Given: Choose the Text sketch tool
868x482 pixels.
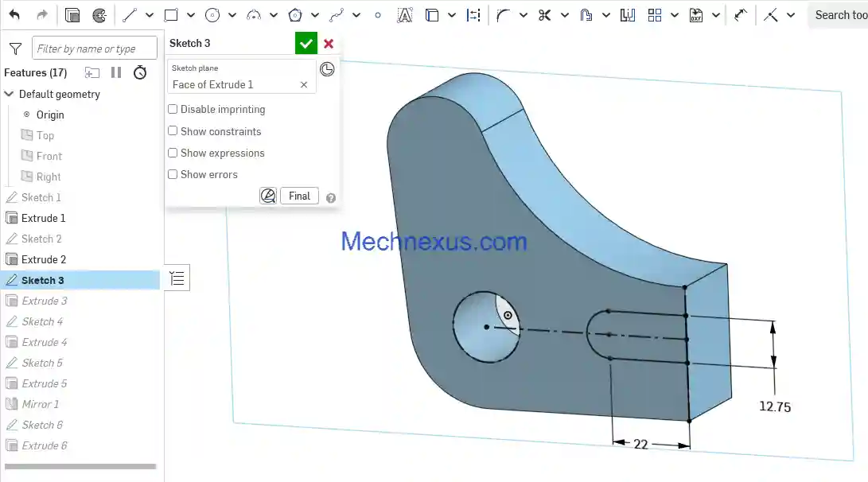Looking at the screenshot, I should tap(404, 15).
